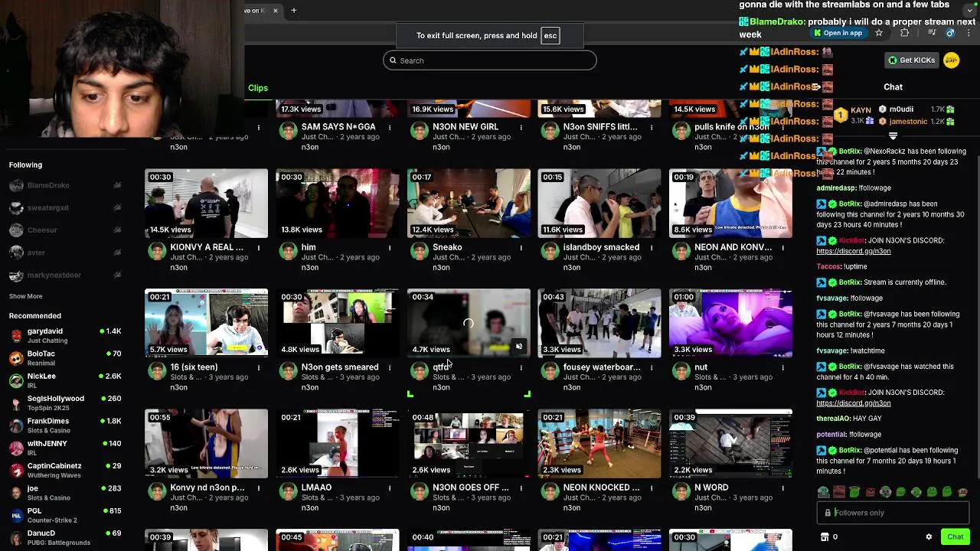
Task: Expand the gift leaderboard below jamestonic
Action: (893, 136)
